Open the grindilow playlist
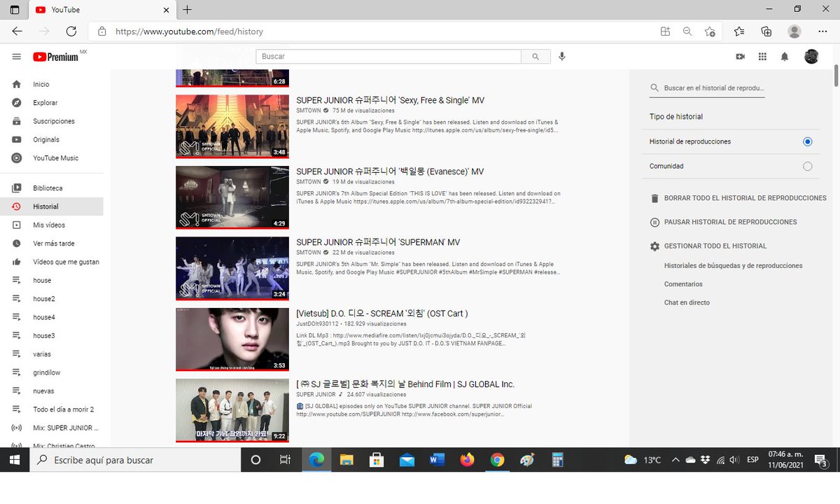 point(52,372)
